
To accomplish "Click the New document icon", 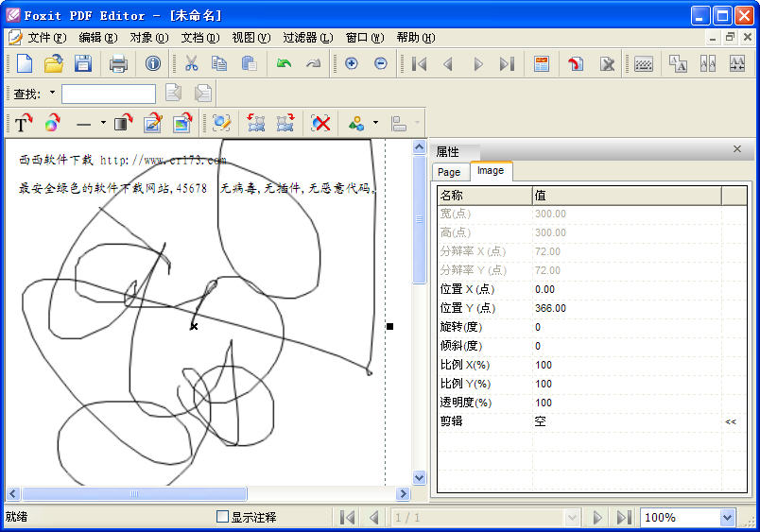I will coord(24,64).
